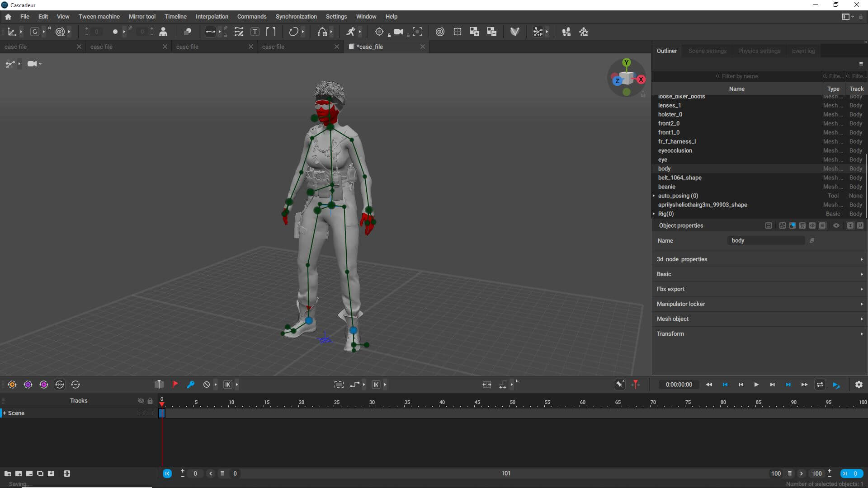The image size is (868, 488).
Task: Click the character silhouette toolbar icon
Action: [x=163, y=32]
